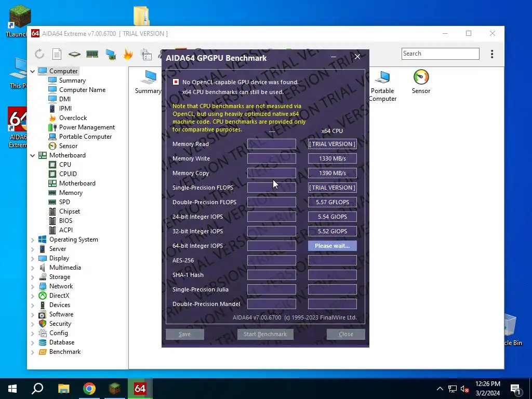Select Config in the tree
This screenshot has height=399, width=532.
58,333
